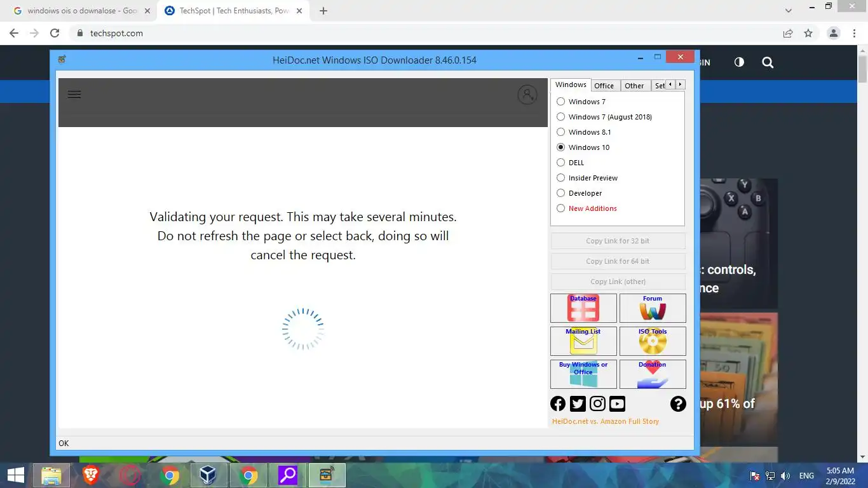Open Chrome's tab search dropdown arrow

coord(789,11)
